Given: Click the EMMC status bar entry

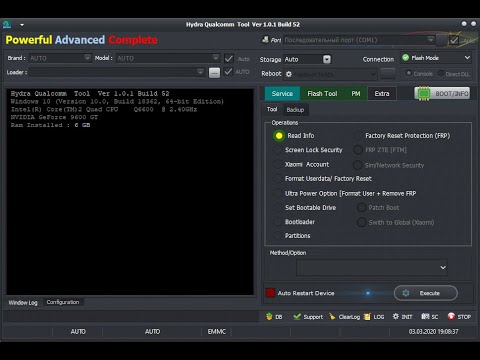Looking at the screenshot, I should coord(217,332).
